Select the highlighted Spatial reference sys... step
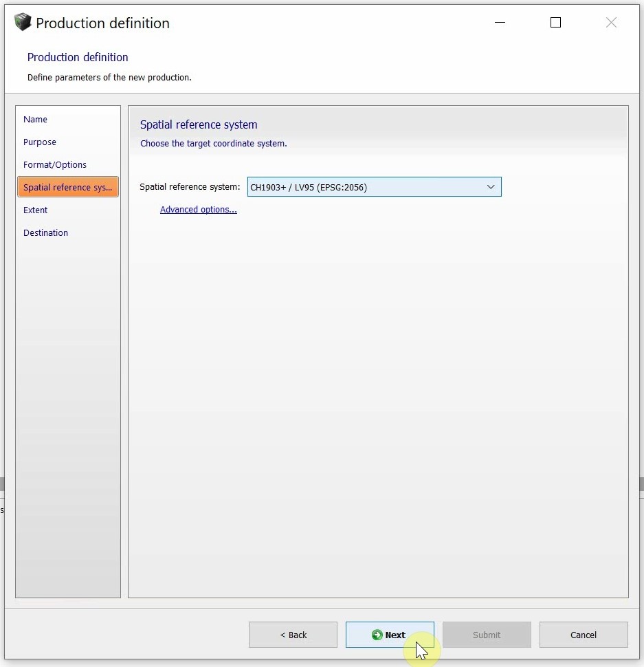This screenshot has height=667, width=644. click(67, 188)
